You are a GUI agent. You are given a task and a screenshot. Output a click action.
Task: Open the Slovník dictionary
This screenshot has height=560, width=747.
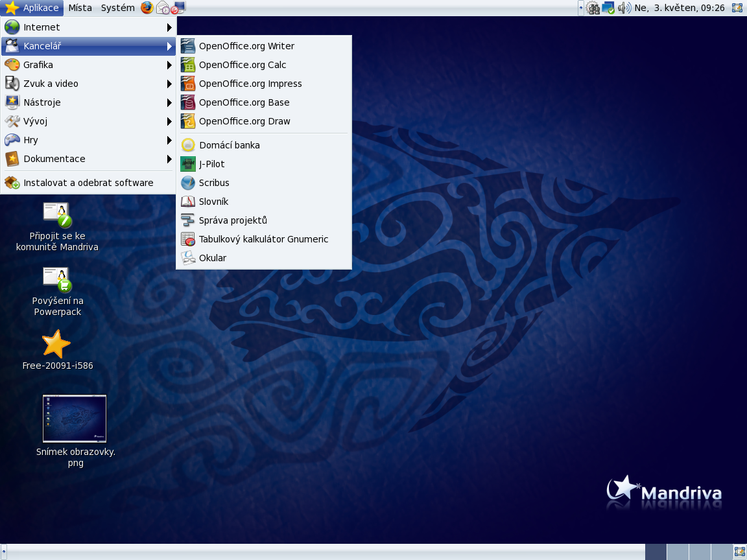click(264, 202)
